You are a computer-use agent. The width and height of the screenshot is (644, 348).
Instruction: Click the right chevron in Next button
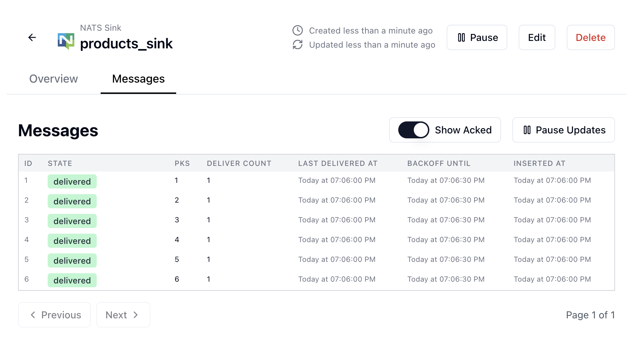136,315
